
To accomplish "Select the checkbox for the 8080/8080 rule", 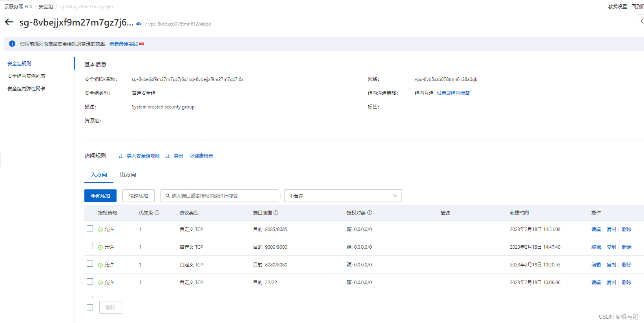I will tap(90, 264).
